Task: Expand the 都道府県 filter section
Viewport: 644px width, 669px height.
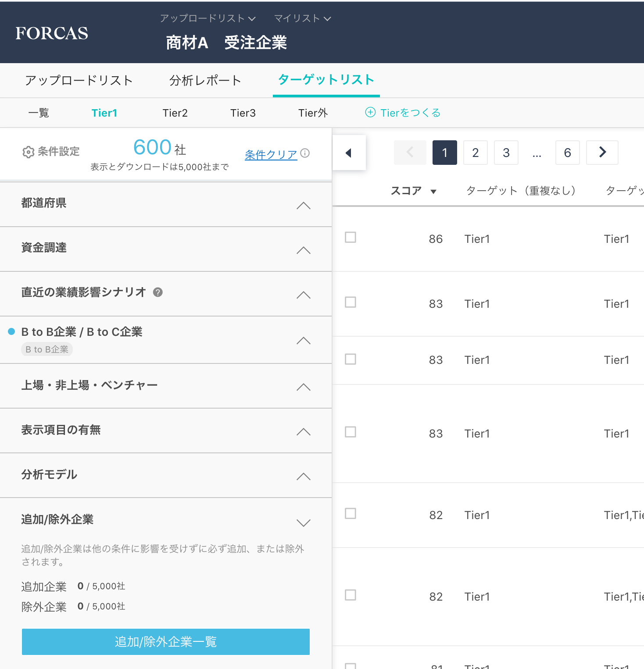Action: [303, 206]
